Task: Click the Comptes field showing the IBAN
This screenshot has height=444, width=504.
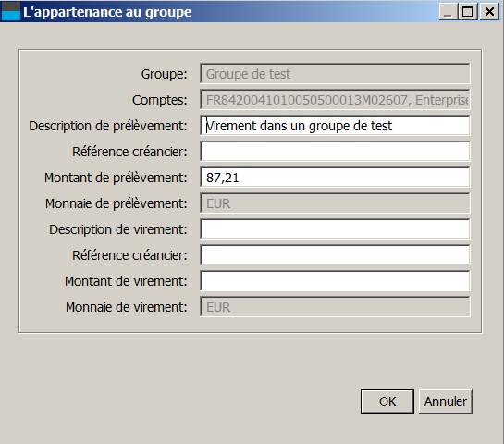Action: (335, 100)
